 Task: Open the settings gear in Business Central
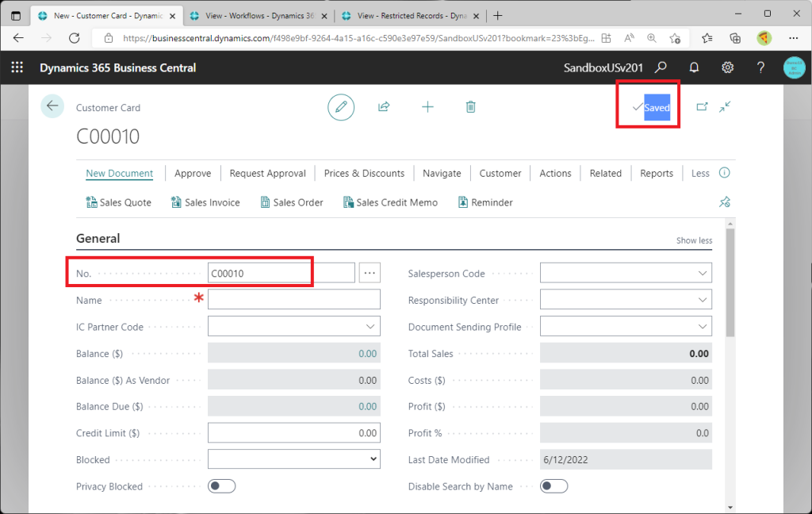728,67
